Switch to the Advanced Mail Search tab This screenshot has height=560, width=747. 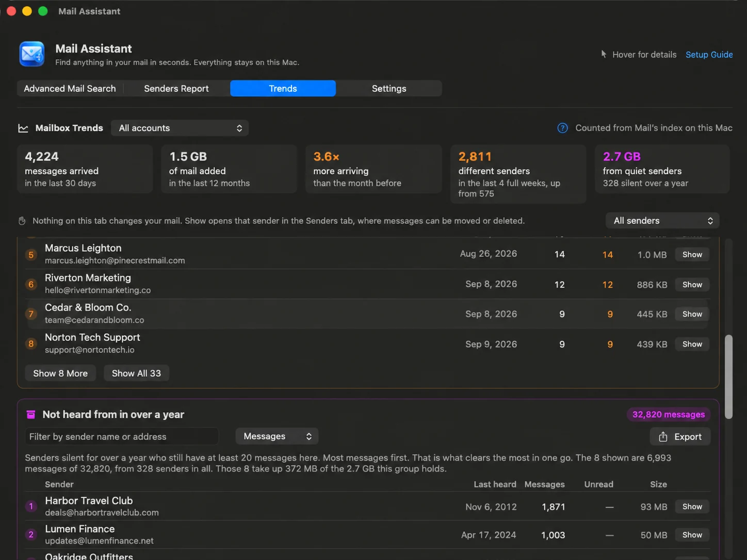point(70,89)
